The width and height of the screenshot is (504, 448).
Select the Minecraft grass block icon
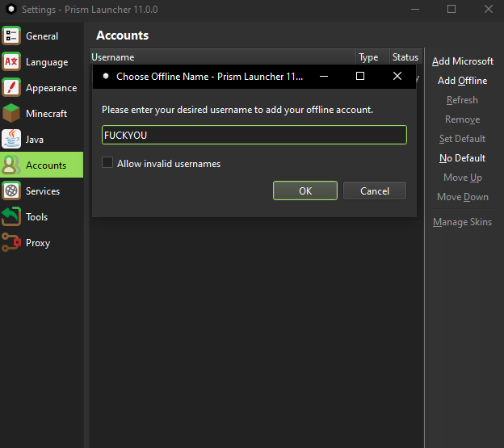tap(11, 113)
